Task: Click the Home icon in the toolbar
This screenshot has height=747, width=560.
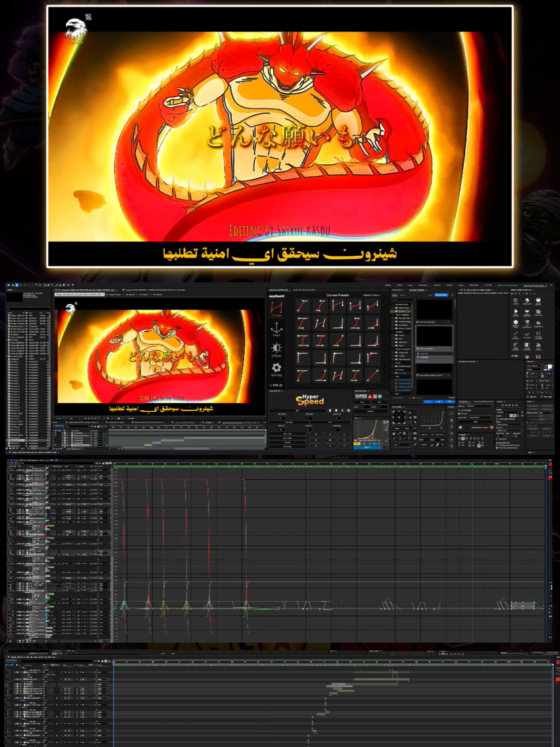Action: (8, 285)
